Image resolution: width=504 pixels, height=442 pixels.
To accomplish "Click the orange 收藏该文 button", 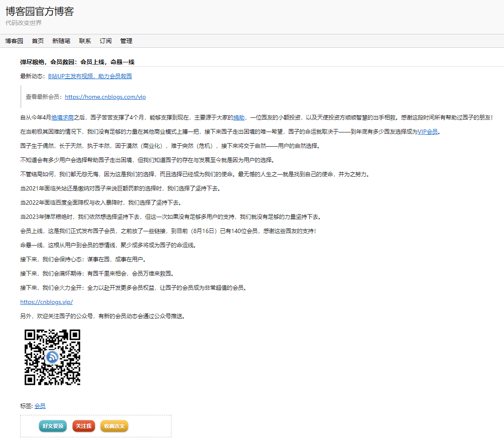I will point(114,426).
